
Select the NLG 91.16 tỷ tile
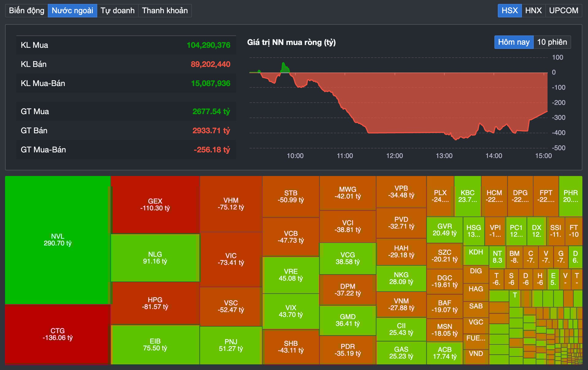click(155, 258)
